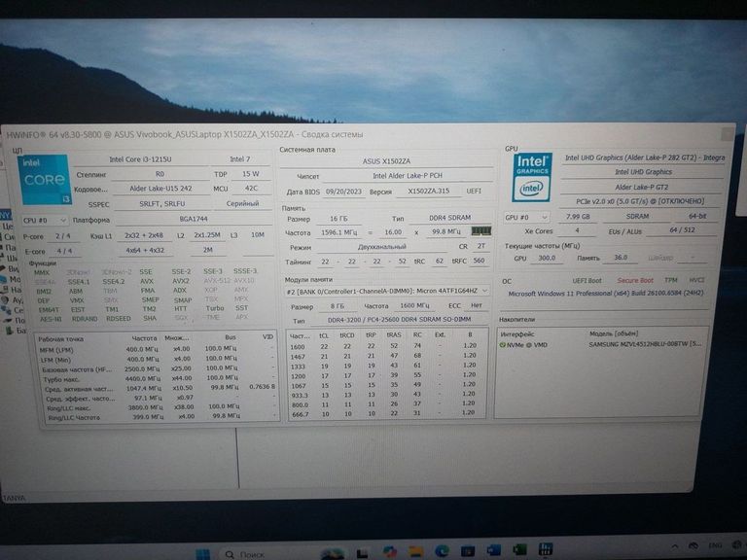Viewport: 747px width, 560px height.
Task: Click the Intel Graphics logo in GPU section
Action: coord(532,177)
